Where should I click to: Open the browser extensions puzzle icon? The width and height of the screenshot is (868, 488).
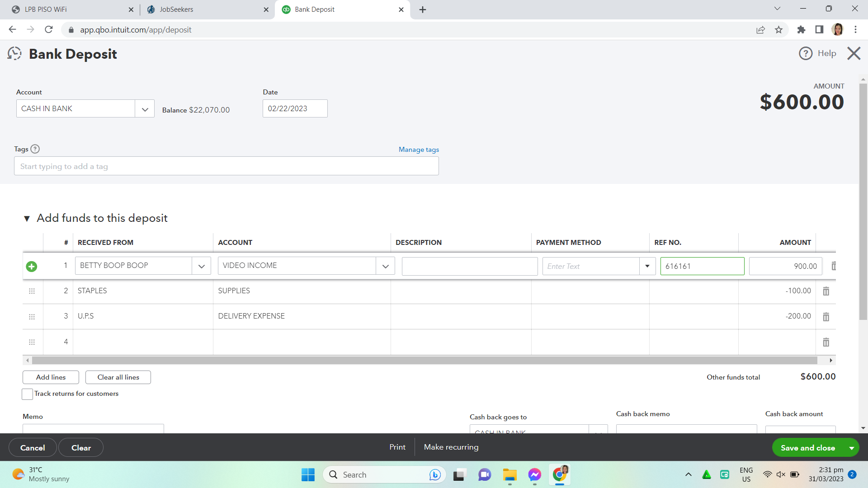click(x=801, y=30)
